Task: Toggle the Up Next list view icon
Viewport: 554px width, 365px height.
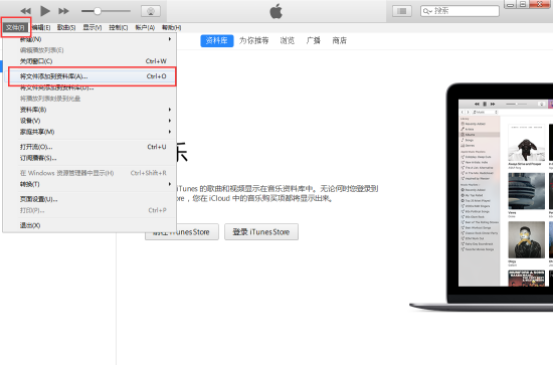Action: pyautogui.click(x=402, y=11)
